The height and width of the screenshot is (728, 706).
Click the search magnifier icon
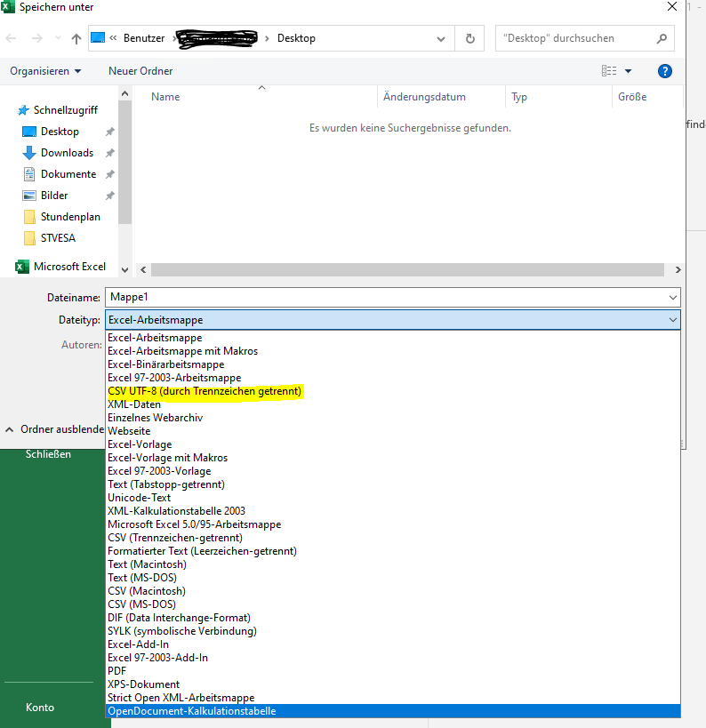662,38
